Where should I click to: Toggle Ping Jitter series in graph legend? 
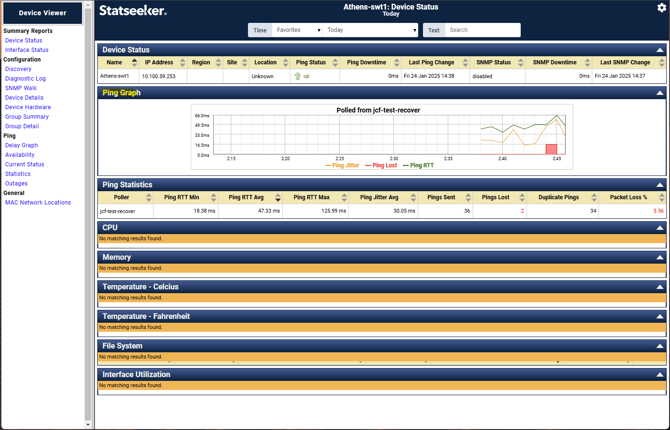(342, 166)
